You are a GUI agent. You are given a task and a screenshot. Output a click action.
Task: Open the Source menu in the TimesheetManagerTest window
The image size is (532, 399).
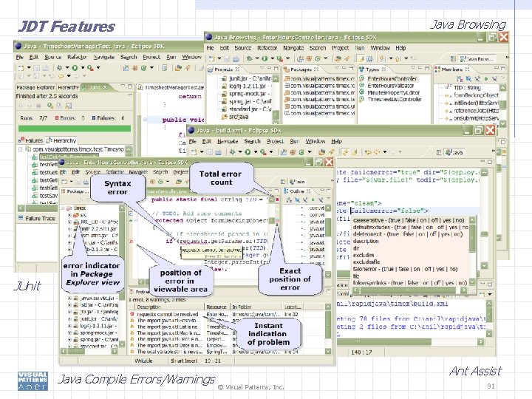click(x=53, y=57)
